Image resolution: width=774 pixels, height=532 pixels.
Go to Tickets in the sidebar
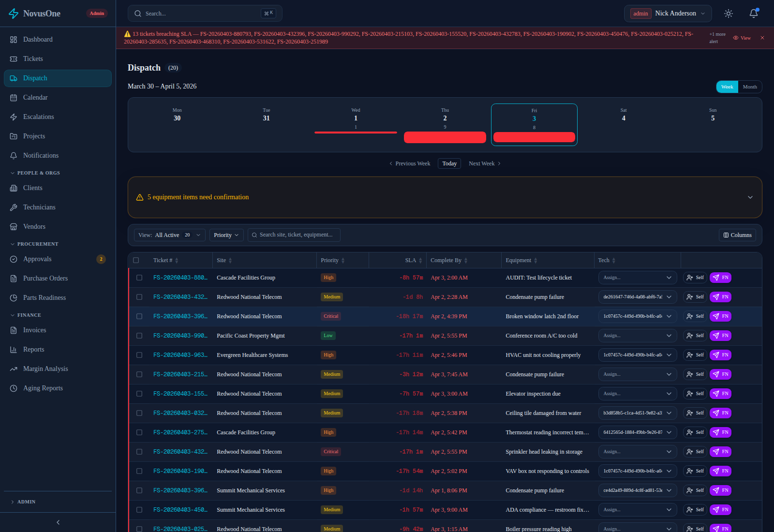tap(58, 59)
